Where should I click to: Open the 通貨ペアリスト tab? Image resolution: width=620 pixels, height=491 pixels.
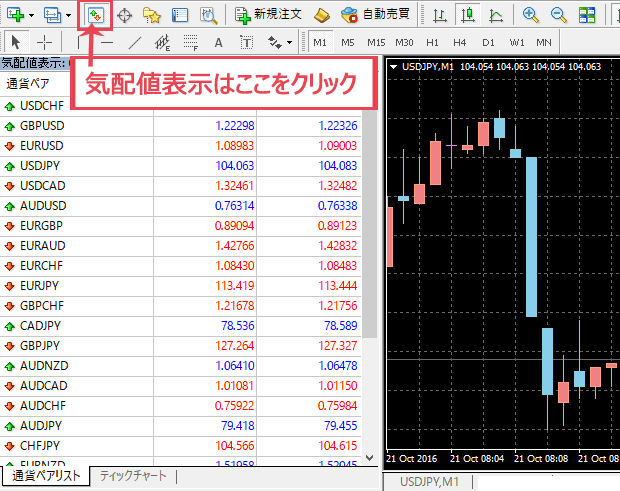46,476
